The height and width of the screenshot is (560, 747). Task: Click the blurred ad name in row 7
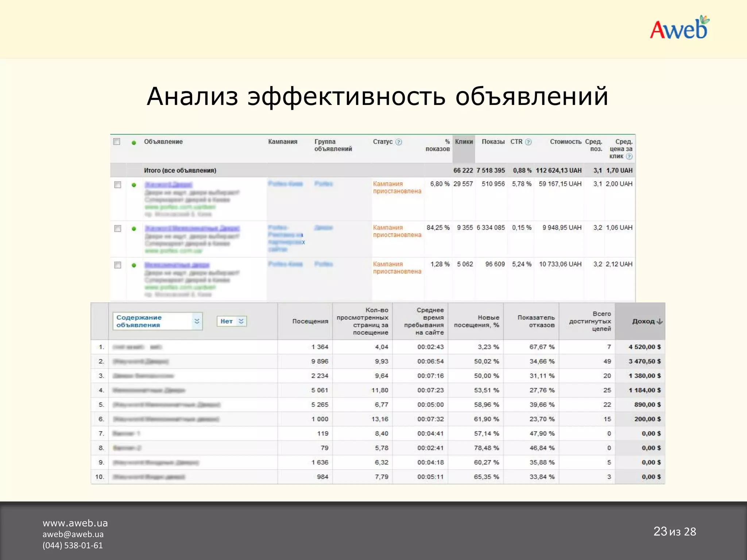tap(126, 433)
